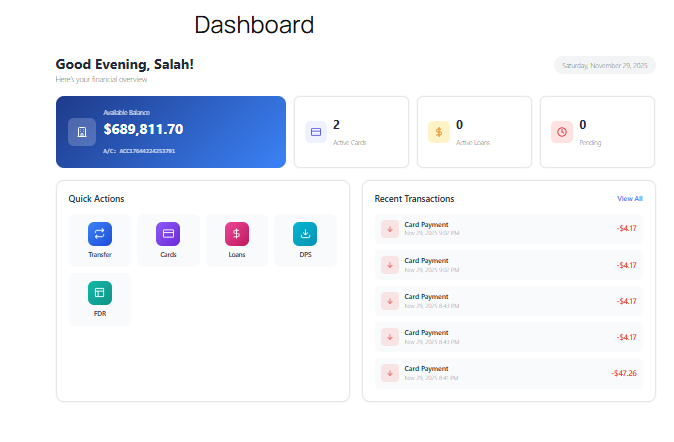
Task: Click the fourth transaction's -$4.17 amount
Action: pyautogui.click(x=626, y=337)
